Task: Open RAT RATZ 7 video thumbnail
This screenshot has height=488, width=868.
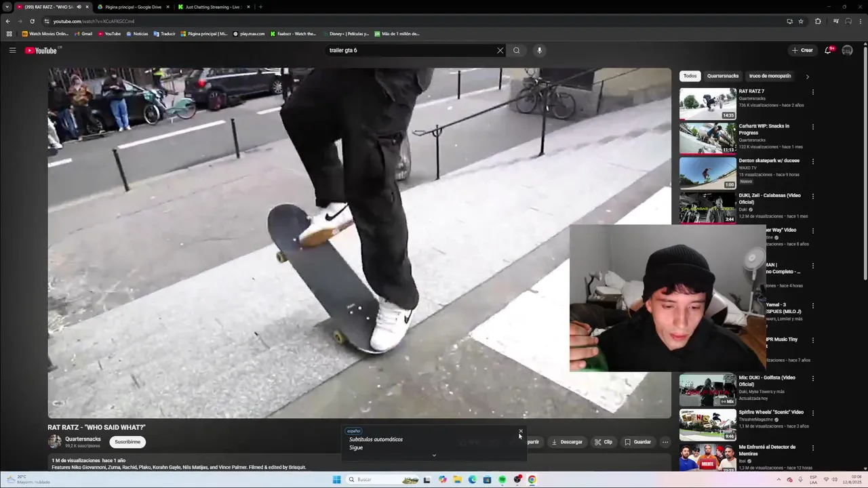Action: point(707,104)
